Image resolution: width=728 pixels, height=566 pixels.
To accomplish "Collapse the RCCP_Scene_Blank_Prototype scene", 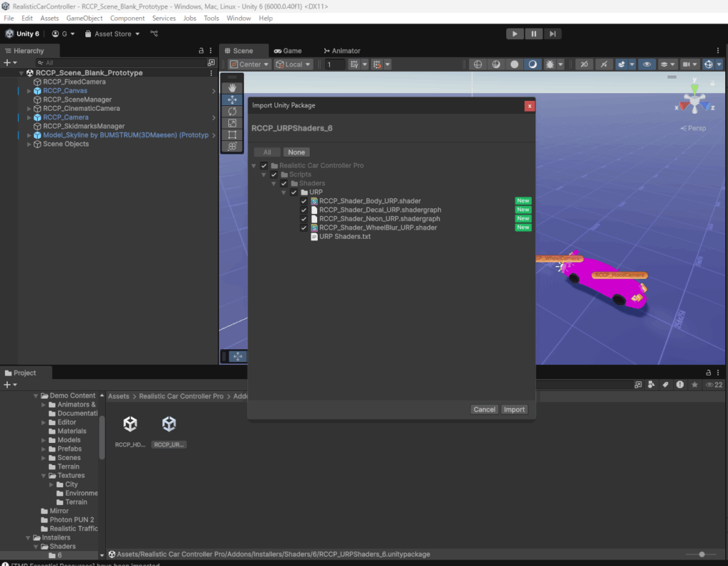I will (21, 73).
